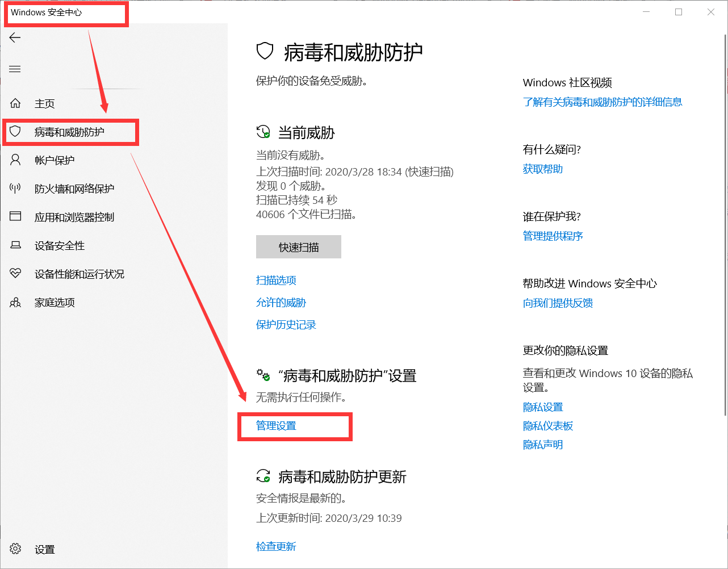This screenshot has width=728, height=569.
Task: Open 防火墙和网络保护 section
Action: click(x=74, y=189)
